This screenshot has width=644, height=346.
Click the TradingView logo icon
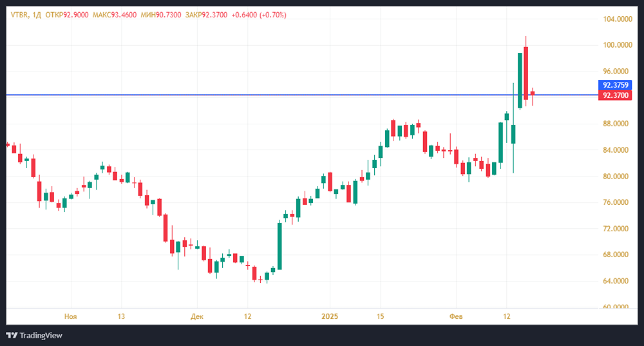pyautogui.click(x=11, y=335)
